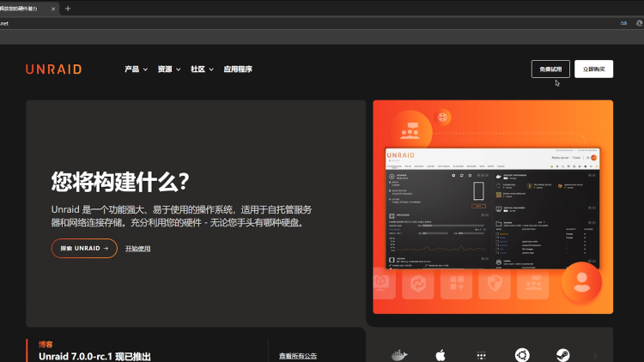Click the shield tile icon in hero image
644x362 pixels.
495,283
